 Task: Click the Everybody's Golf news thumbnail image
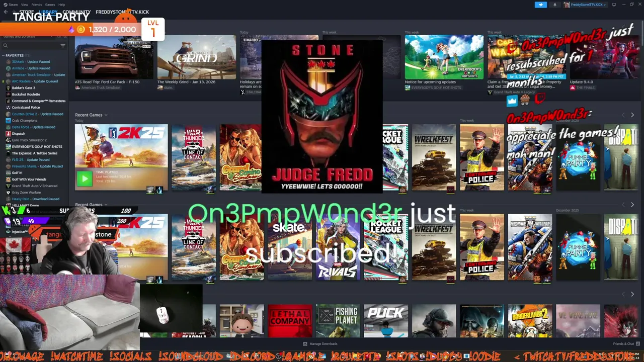pos(444,57)
